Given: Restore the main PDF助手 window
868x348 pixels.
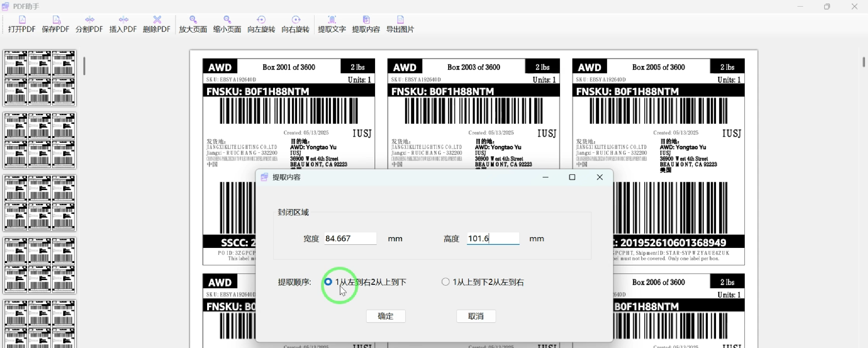Looking at the screenshot, I should pyautogui.click(x=827, y=6).
